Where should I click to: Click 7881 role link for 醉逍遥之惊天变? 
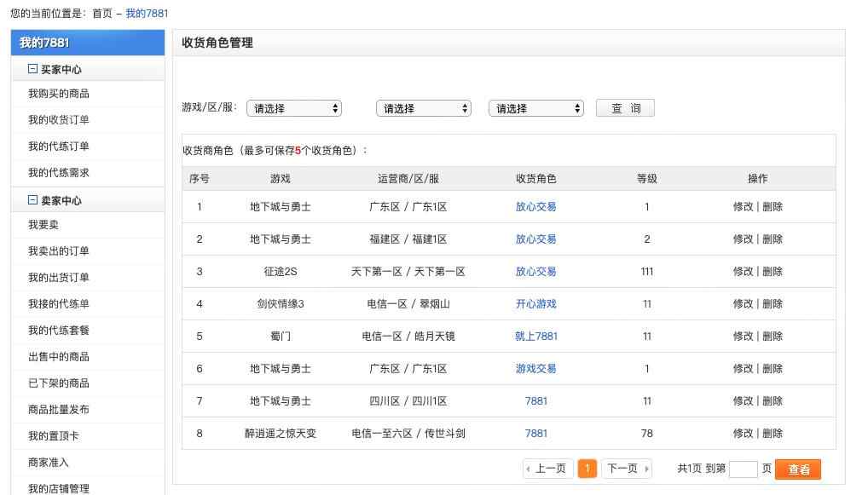[535, 434]
